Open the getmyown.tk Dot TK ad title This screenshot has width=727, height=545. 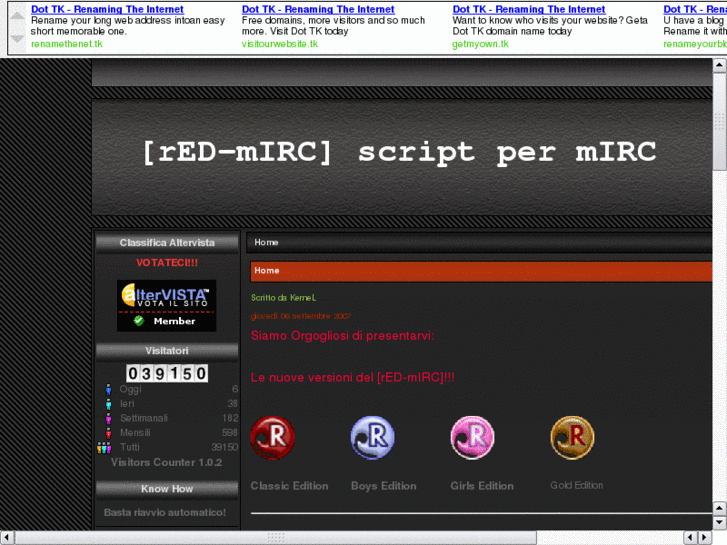coord(529,9)
